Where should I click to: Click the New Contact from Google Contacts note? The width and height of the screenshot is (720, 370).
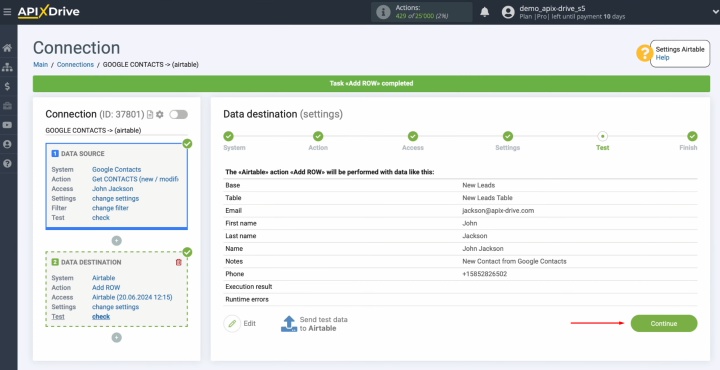[514, 261]
